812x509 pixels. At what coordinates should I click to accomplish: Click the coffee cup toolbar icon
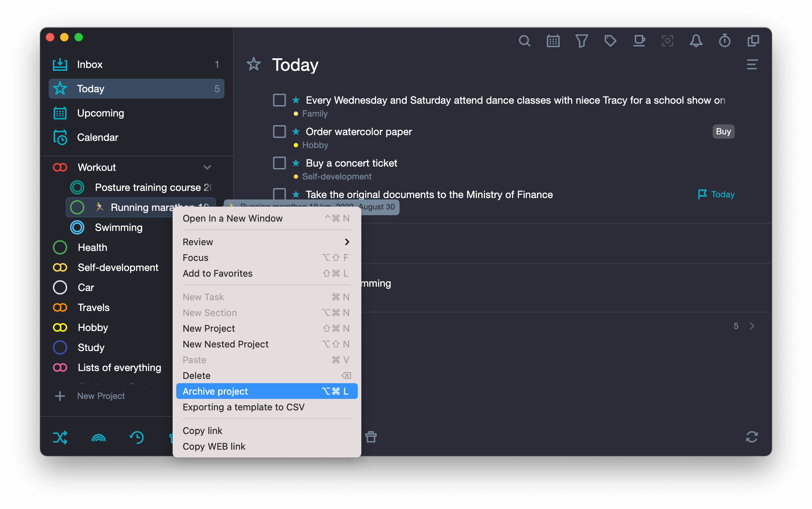(639, 41)
